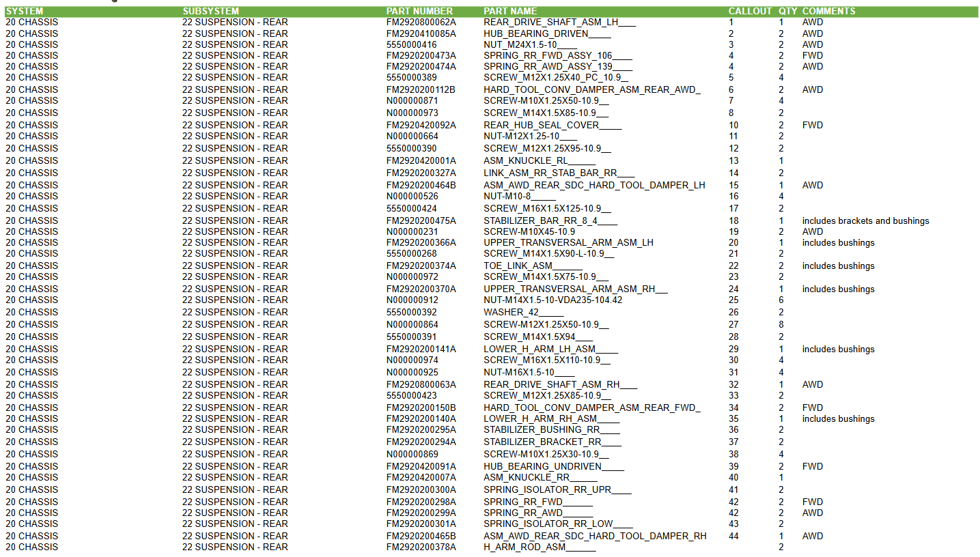The width and height of the screenshot is (980, 557).
Task: Select part number FM2920800062A
Action: coord(421,22)
